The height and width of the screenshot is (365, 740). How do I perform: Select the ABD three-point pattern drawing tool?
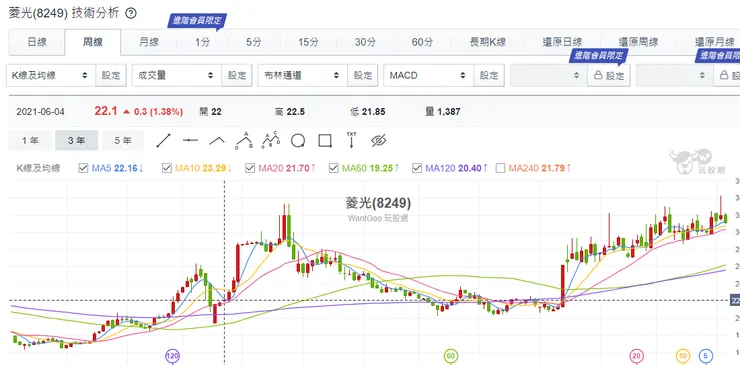coord(244,140)
